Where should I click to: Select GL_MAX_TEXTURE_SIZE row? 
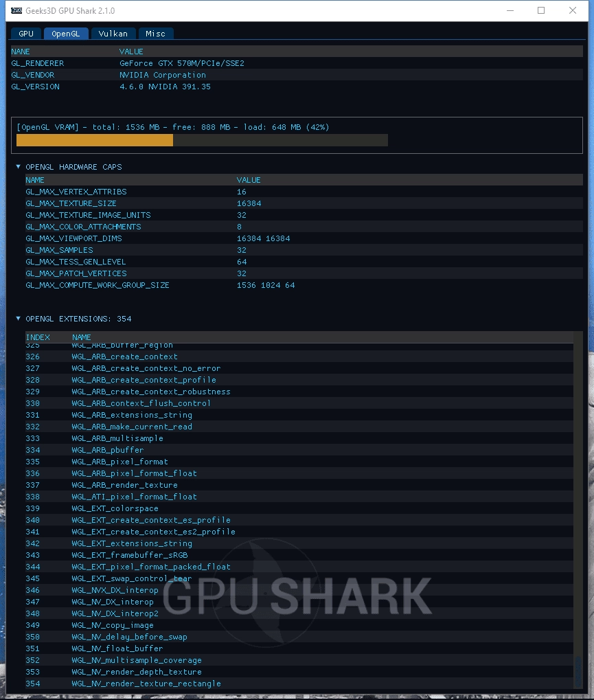[304, 203]
